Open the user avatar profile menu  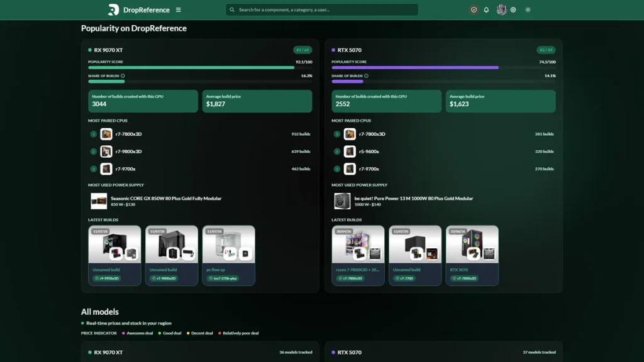[501, 10]
